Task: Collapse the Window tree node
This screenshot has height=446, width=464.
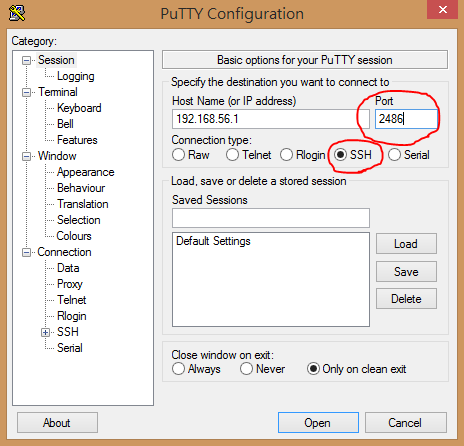Action: [26, 156]
